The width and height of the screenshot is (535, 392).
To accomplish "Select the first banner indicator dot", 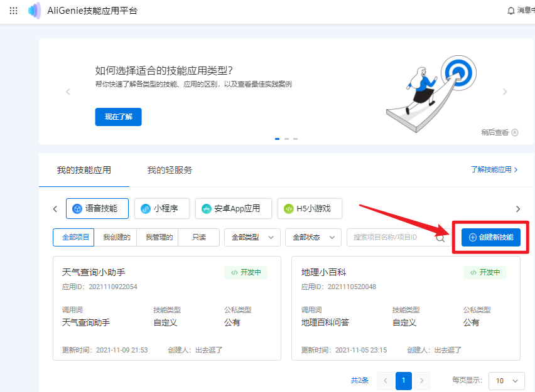I will coord(277,139).
